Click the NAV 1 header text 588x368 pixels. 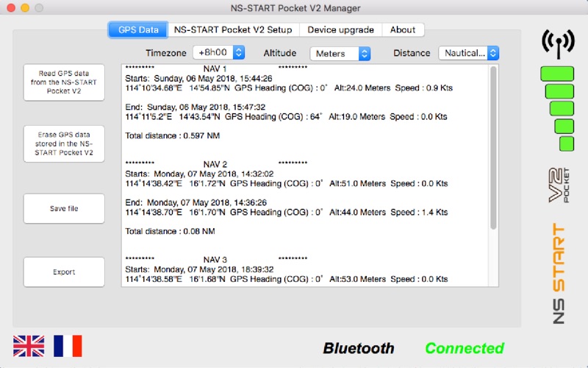click(215, 69)
